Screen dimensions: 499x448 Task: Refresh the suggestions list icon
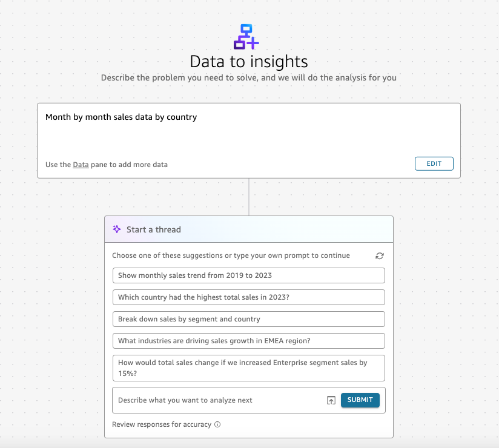tap(379, 256)
